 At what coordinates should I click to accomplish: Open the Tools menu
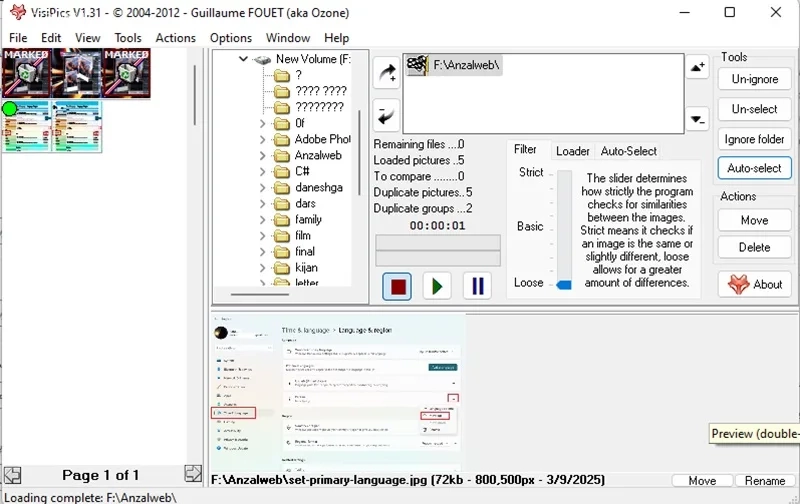pyautogui.click(x=128, y=38)
